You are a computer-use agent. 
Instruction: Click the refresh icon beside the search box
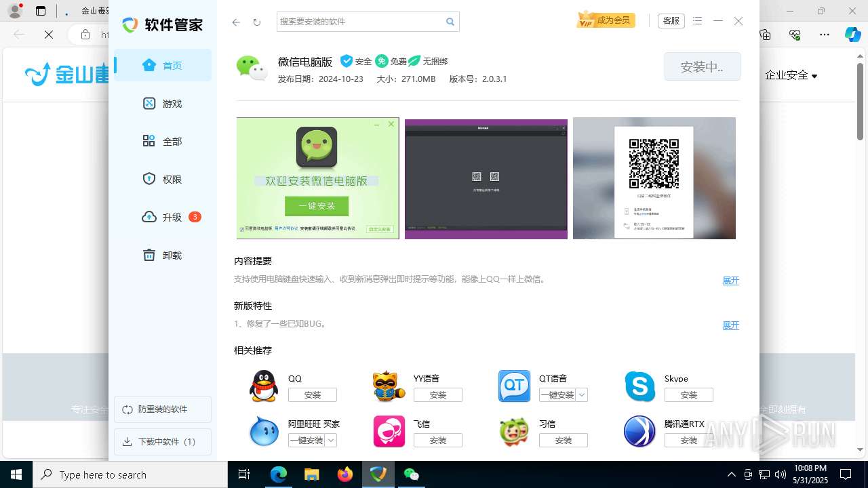pos(256,22)
